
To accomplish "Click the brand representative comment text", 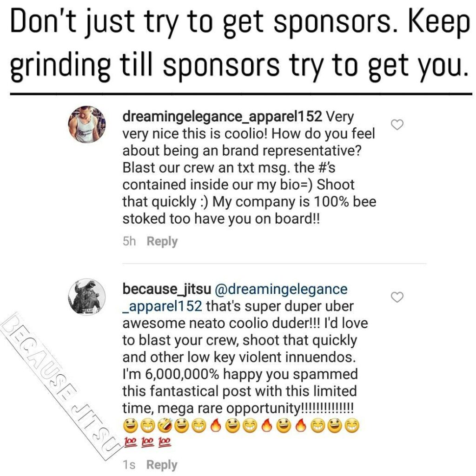I will [x=249, y=167].
